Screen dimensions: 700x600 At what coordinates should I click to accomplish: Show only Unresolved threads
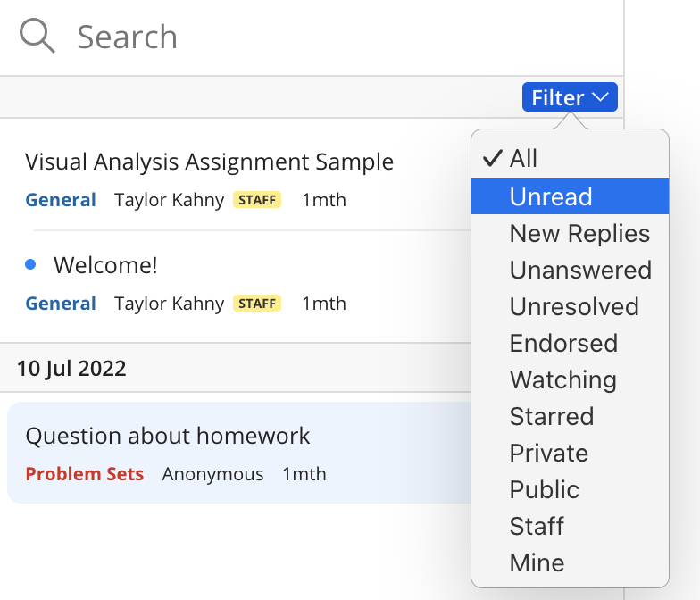coord(574,307)
